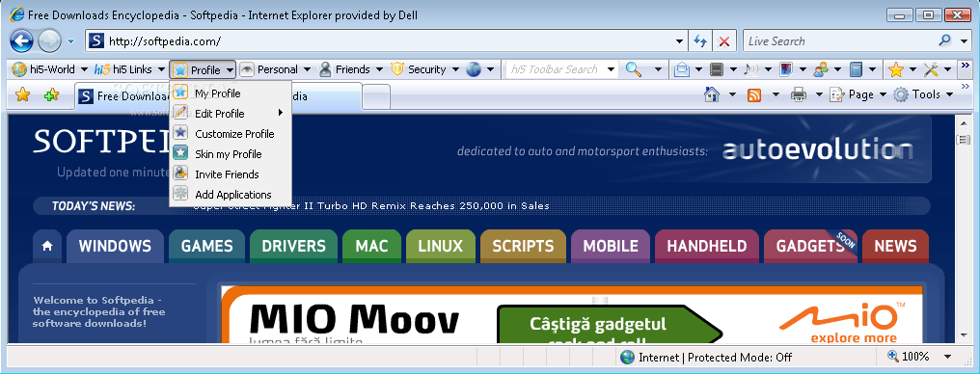Open the NEWS category tab
This screenshot has width=980, height=374.
coord(896,246)
